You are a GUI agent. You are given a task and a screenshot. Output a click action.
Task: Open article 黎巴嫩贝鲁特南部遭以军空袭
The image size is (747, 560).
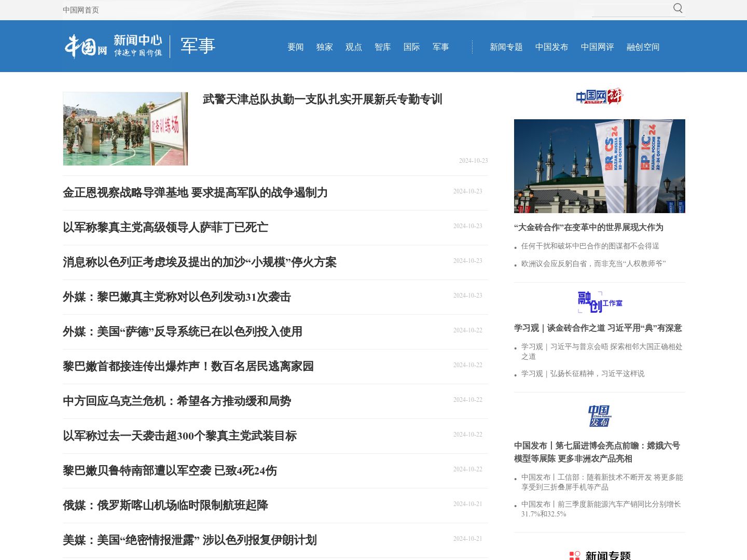(x=170, y=470)
